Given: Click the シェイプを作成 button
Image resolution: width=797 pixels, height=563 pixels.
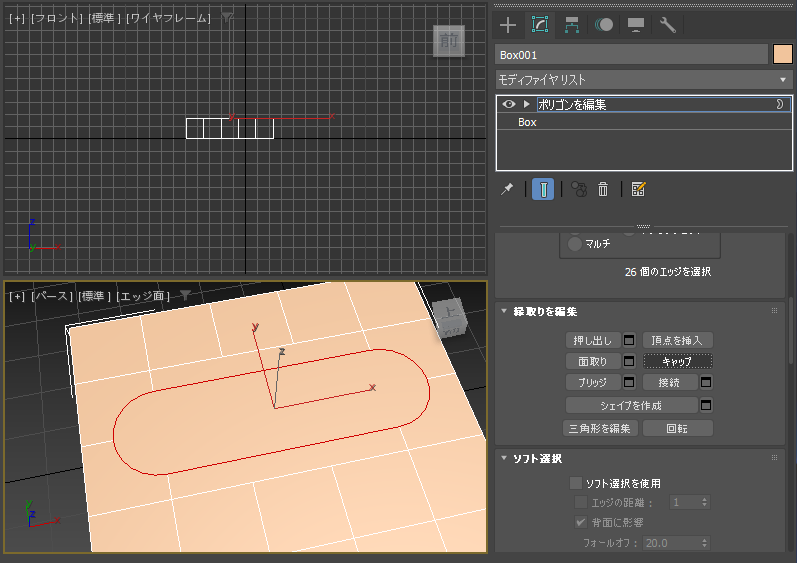Looking at the screenshot, I should (631, 405).
